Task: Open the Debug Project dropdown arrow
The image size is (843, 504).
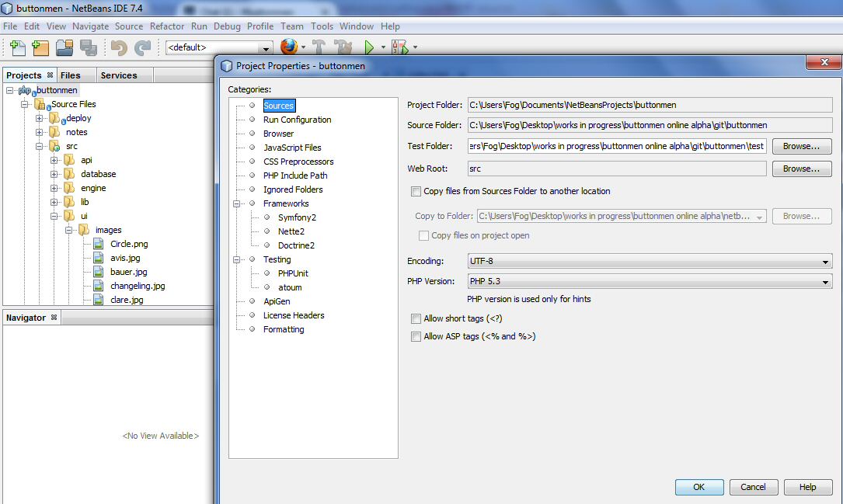Action: [x=415, y=47]
